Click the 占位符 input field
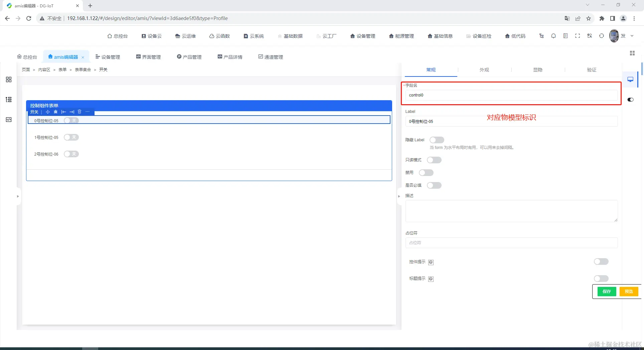 click(511, 243)
